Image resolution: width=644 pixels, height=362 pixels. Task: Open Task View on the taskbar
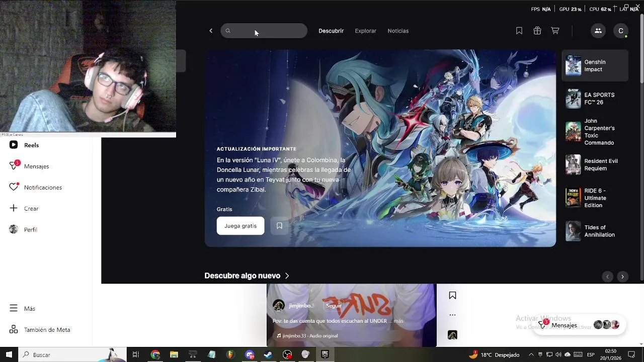[x=135, y=354]
